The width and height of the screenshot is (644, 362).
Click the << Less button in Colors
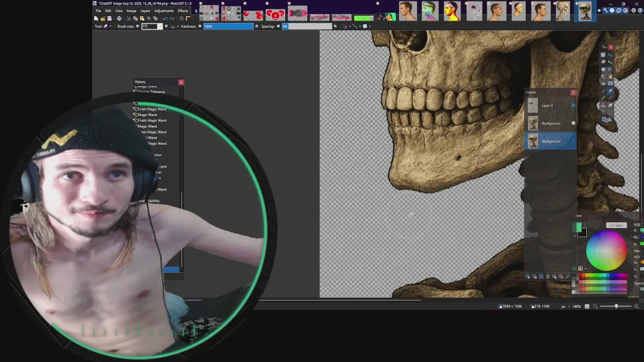[x=616, y=225]
